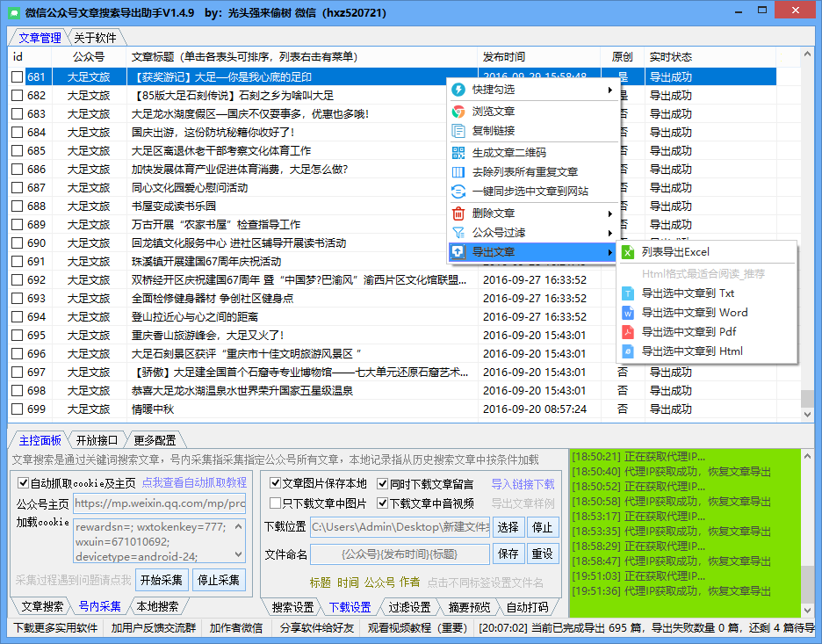The image size is (822, 644).
Task: Click the 开始采集 button
Action: 162,580
